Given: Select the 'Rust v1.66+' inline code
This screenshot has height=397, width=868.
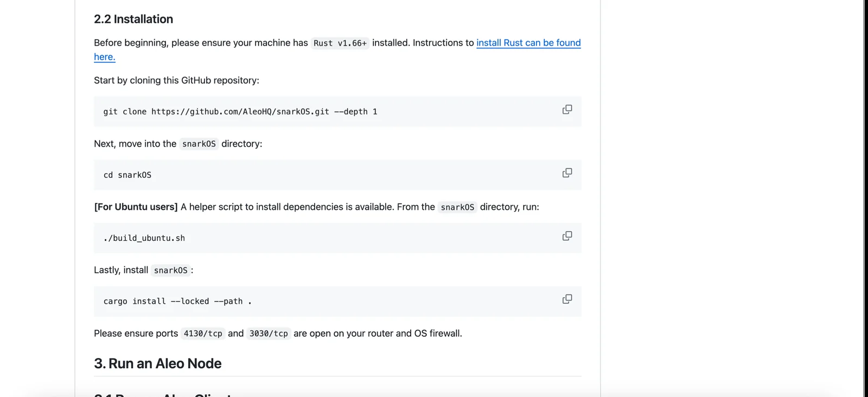Looking at the screenshot, I should tap(340, 43).
